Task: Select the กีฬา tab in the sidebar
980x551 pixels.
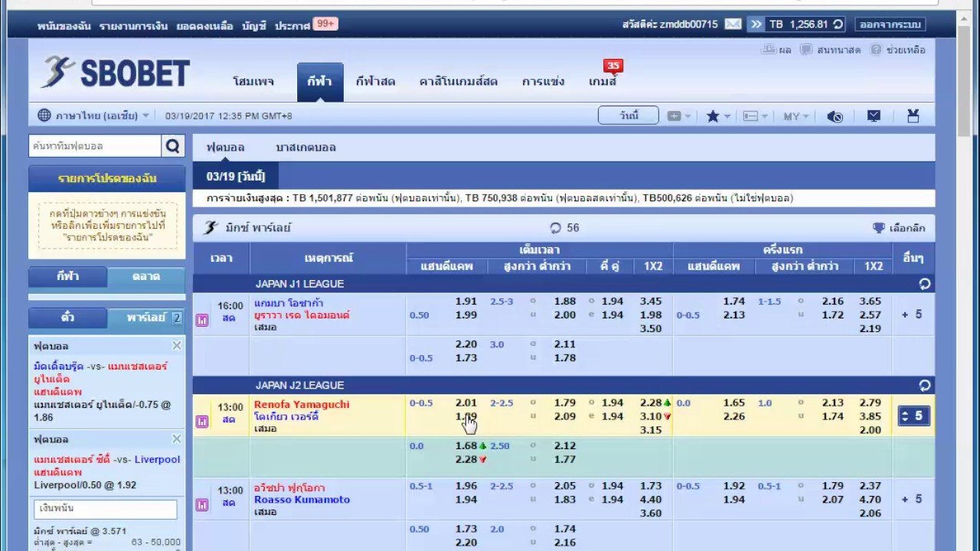Action: click(67, 277)
